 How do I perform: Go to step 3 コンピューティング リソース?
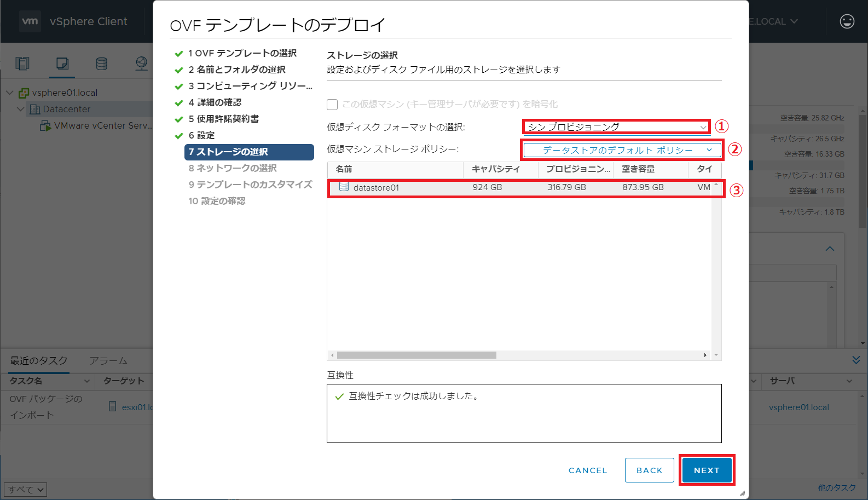(x=250, y=86)
